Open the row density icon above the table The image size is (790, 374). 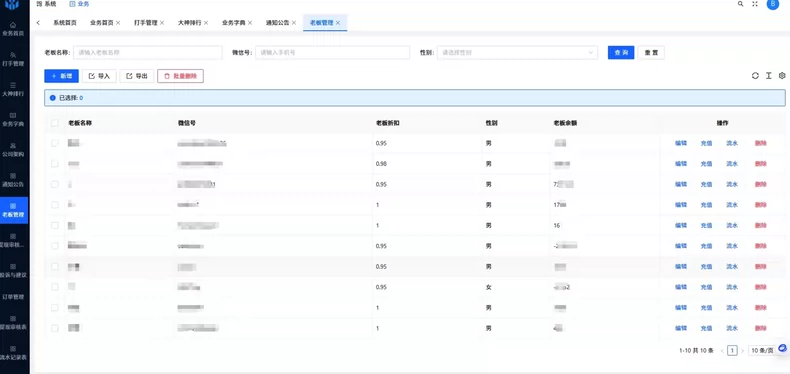click(x=769, y=76)
